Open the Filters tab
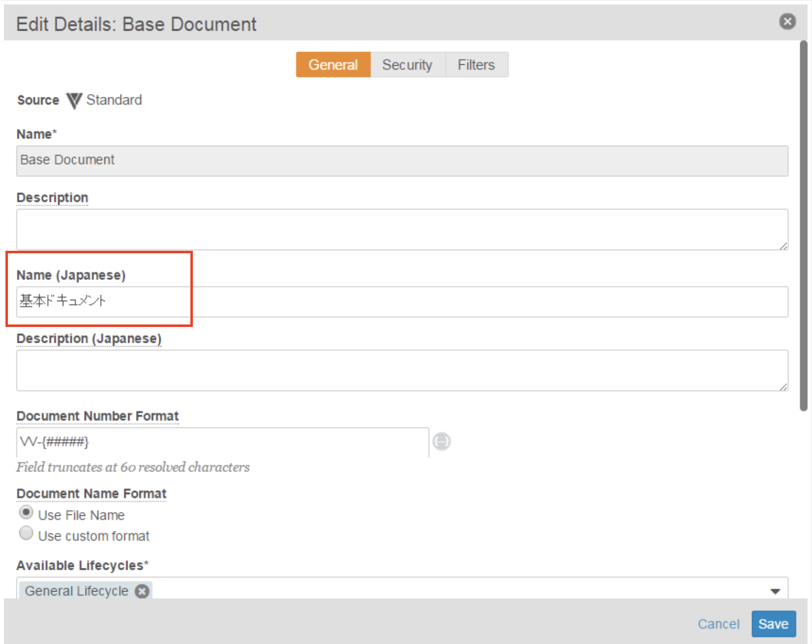Viewport: 812px width, 644px height. click(476, 65)
